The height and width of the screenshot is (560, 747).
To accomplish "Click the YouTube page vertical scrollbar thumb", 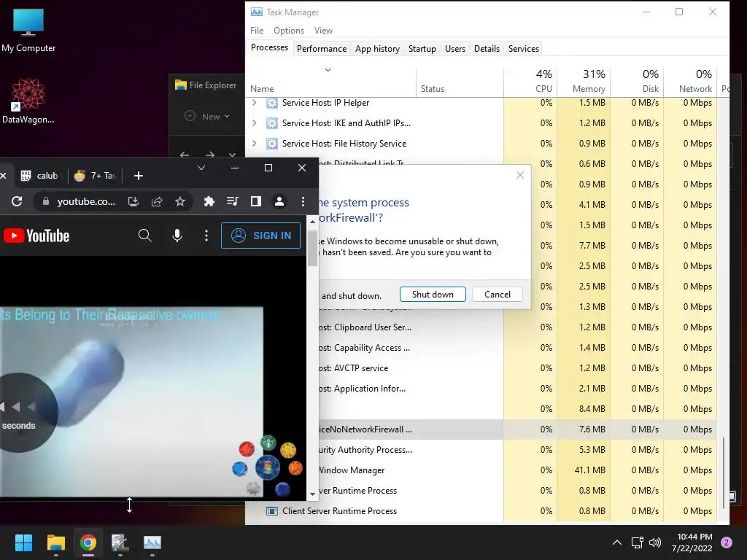I will click(312, 247).
